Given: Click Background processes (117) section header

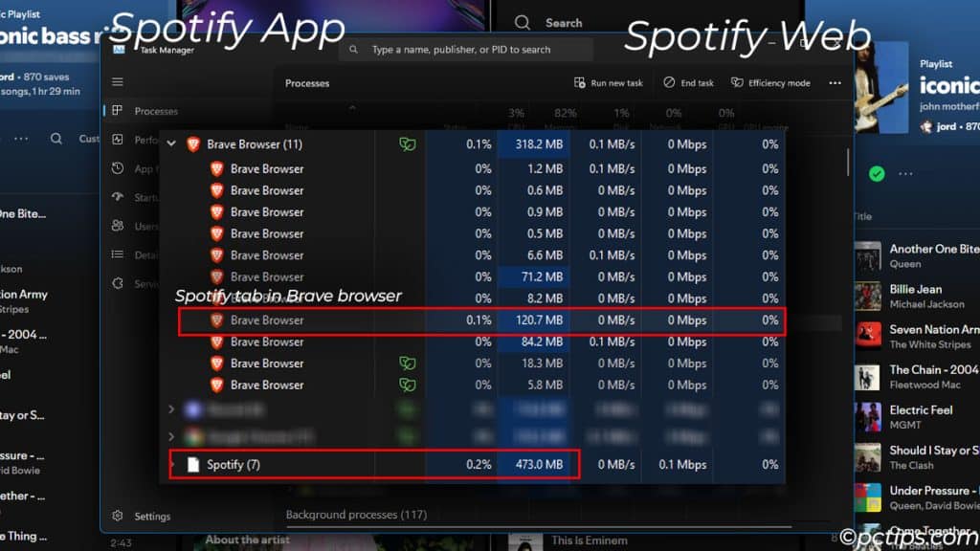Looking at the screenshot, I should pos(356,514).
